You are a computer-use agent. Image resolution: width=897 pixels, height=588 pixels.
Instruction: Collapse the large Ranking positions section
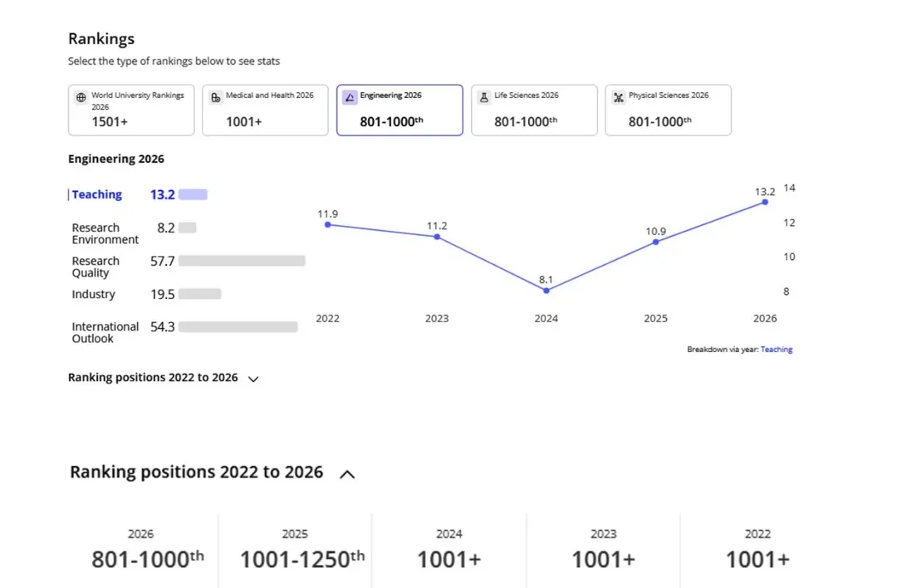348,474
